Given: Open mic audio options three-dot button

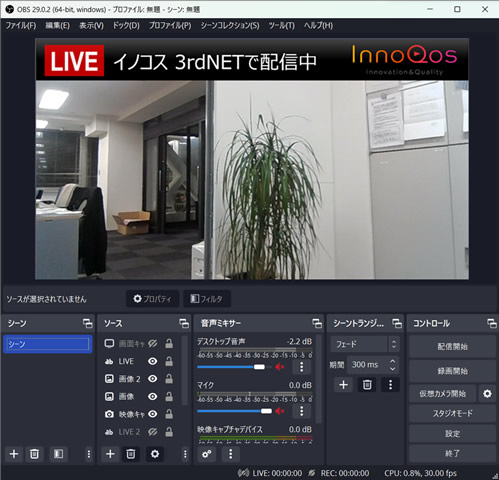Looking at the screenshot, I should pyautogui.click(x=302, y=411).
